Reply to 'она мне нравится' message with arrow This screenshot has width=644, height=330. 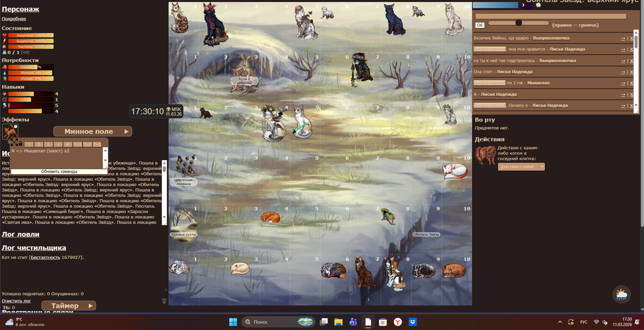coord(623,50)
